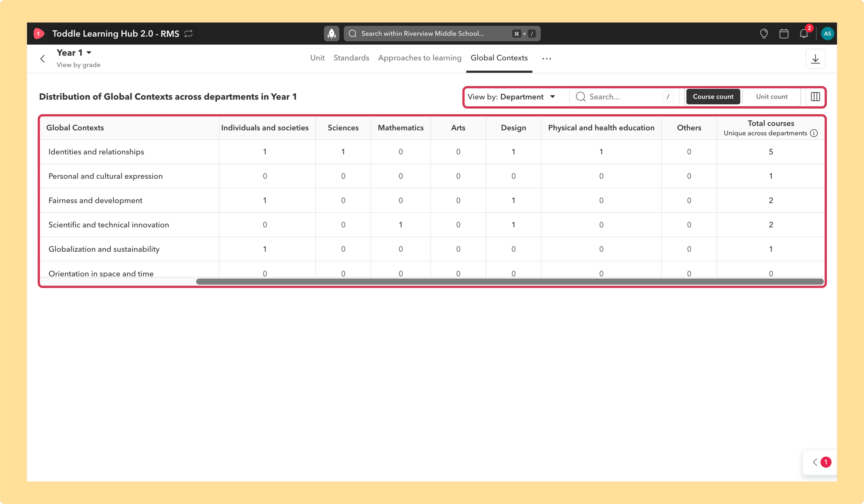Select Globalization and sustainability row
This screenshot has height=504, width=864.
point(432,249)
